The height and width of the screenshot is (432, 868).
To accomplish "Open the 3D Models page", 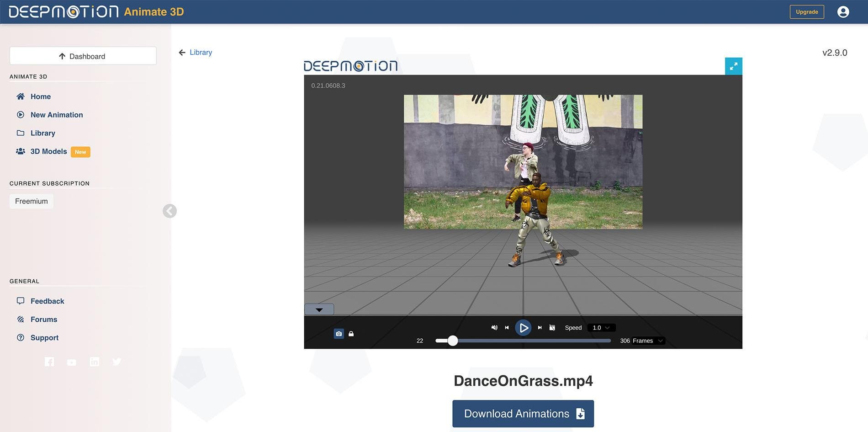I will pyautogui.click(x=48, y=151).
